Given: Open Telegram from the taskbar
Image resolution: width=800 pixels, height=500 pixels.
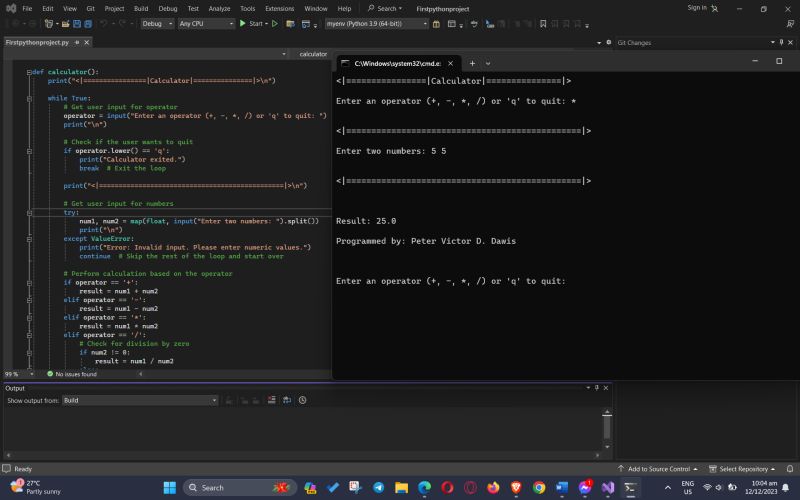Looking at the screenshot, I should tap(379, 488).
